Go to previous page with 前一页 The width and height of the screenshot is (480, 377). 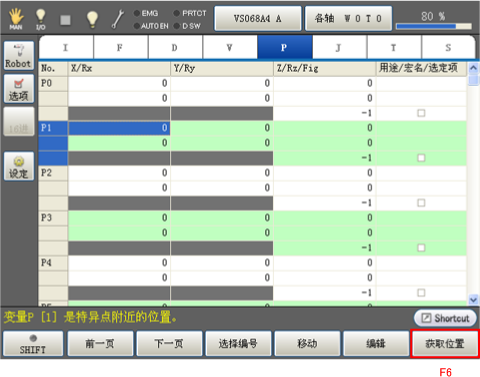(100, 343)
